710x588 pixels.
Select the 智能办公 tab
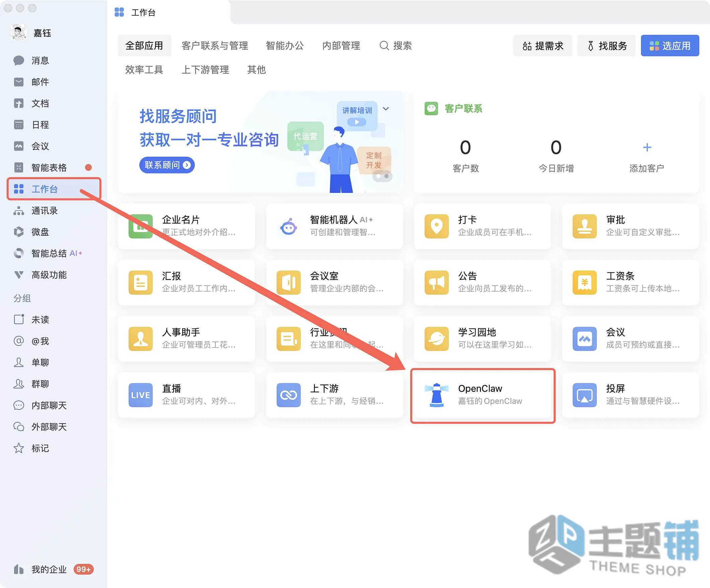pos(285,46)
